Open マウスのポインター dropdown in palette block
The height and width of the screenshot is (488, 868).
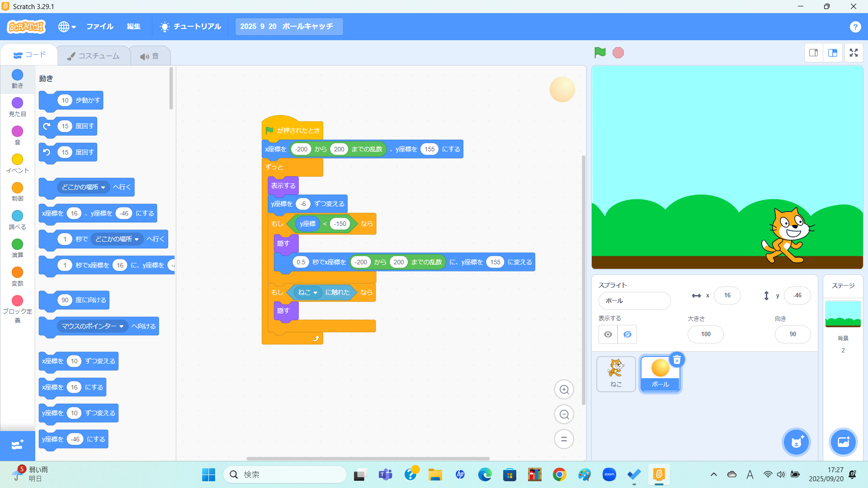click(x=121, y=326)
